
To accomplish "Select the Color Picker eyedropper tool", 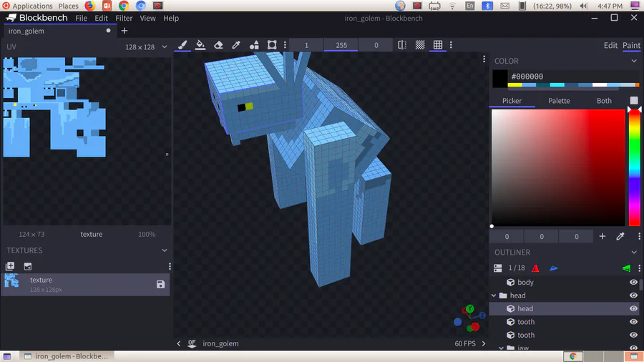I will coord(236,45).
